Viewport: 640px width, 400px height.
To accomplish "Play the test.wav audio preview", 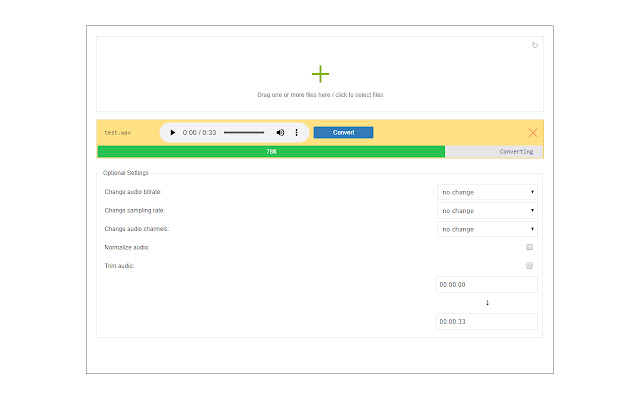I will pyautogui.click(x=173, y=132).
